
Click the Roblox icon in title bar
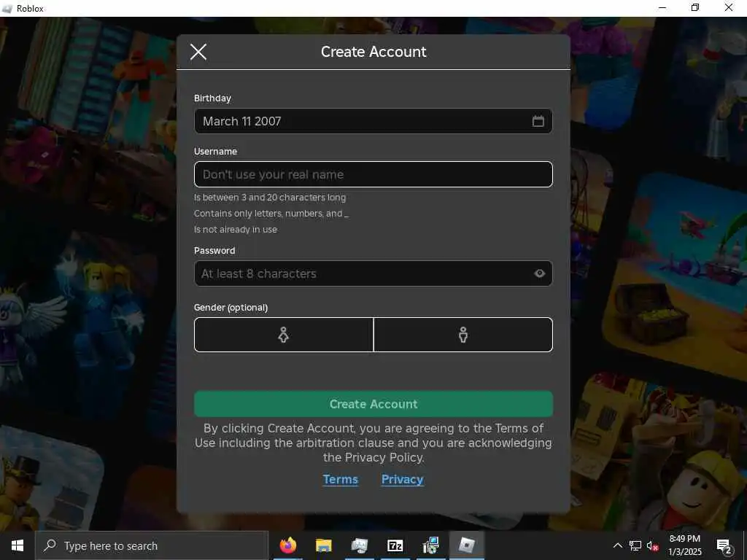7,9
